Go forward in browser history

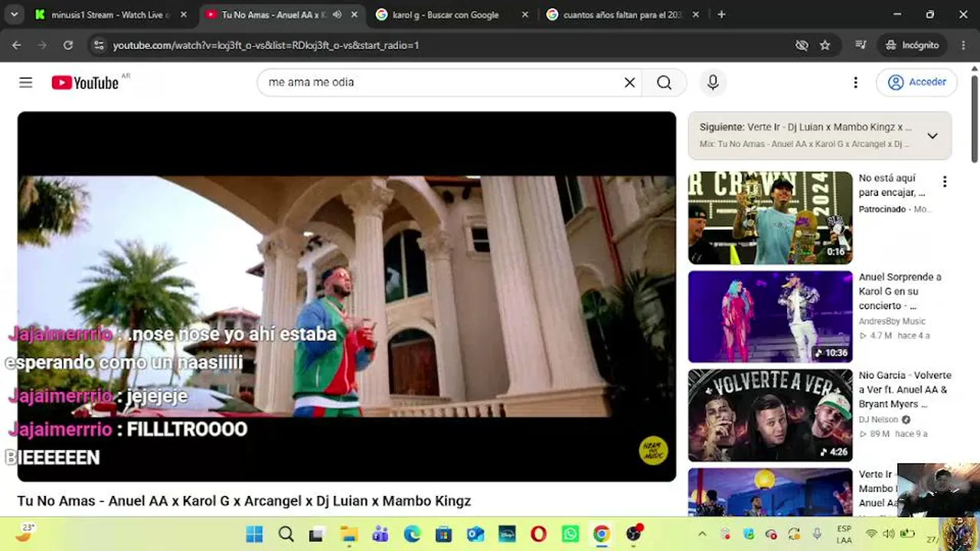pos(42,45)
